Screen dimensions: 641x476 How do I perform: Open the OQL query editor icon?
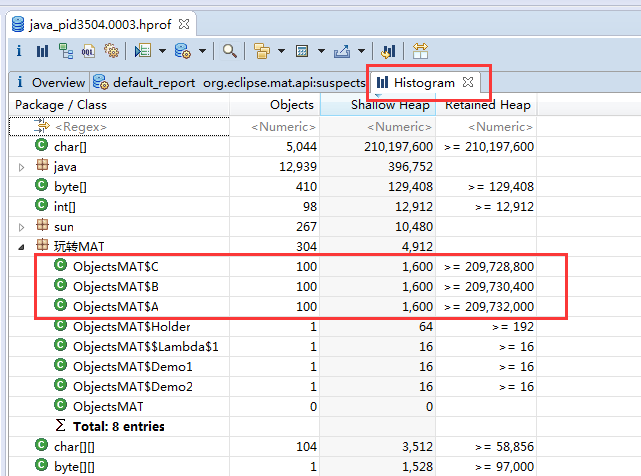coord(88,51)
